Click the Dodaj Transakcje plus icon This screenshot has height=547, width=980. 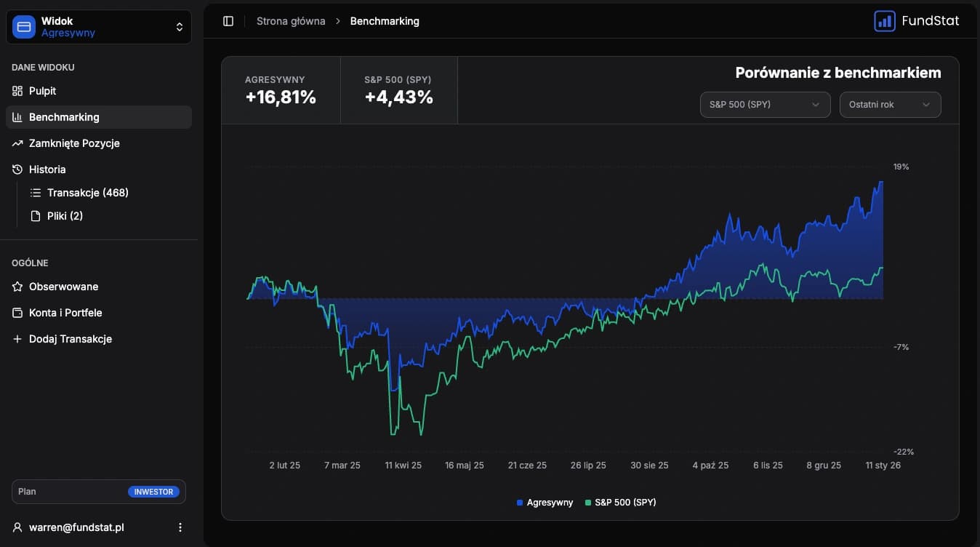(16, 338)
